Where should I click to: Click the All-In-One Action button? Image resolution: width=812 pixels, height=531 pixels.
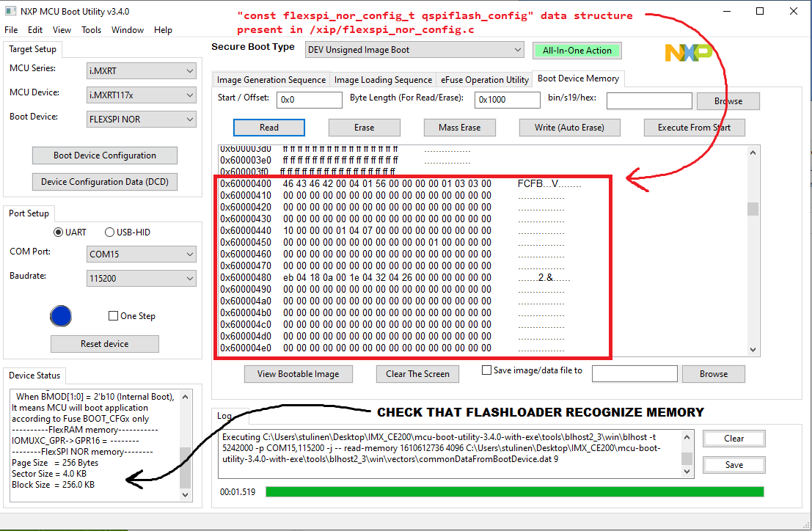[x=577, y=50]
